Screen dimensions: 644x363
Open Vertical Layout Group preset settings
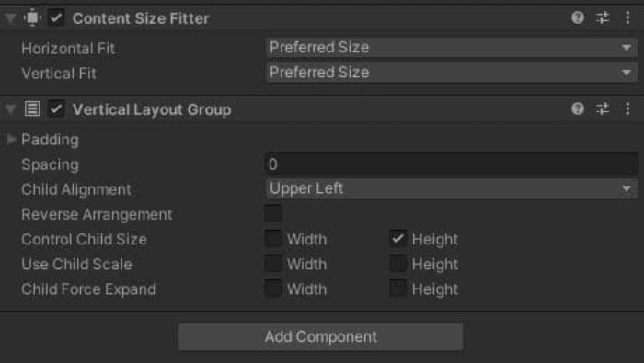click(x=603, y=108)
